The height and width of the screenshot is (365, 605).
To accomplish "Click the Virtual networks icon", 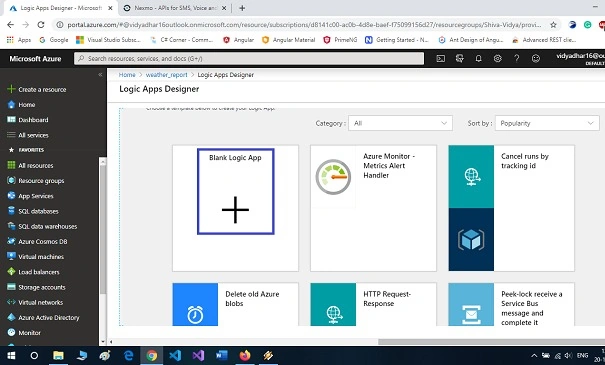I will pos(11,302).
